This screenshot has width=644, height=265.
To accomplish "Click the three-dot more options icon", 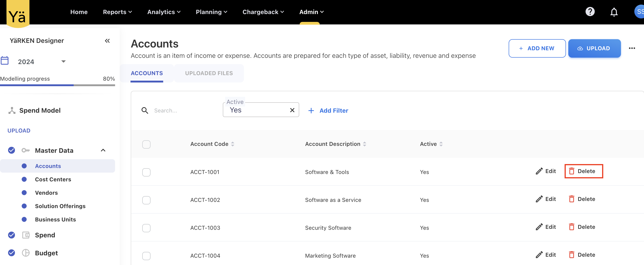I will click(x=632, y=48).
